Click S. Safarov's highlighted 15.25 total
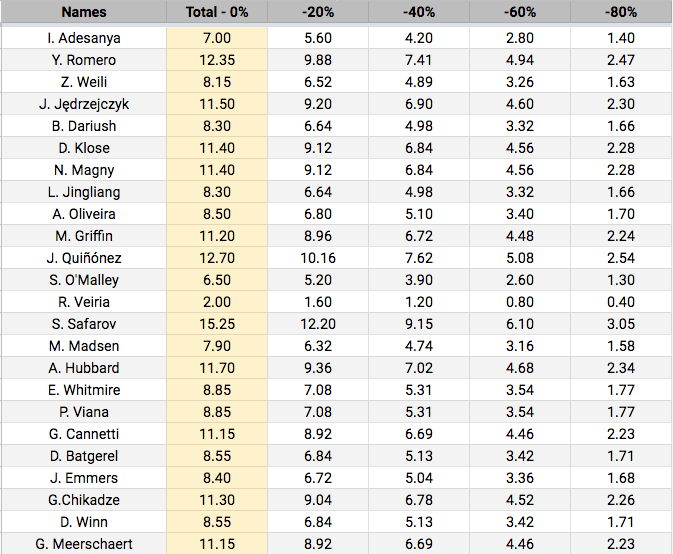Image resolution: width=673 pixels, height=554 pixels. pos(217,324)
